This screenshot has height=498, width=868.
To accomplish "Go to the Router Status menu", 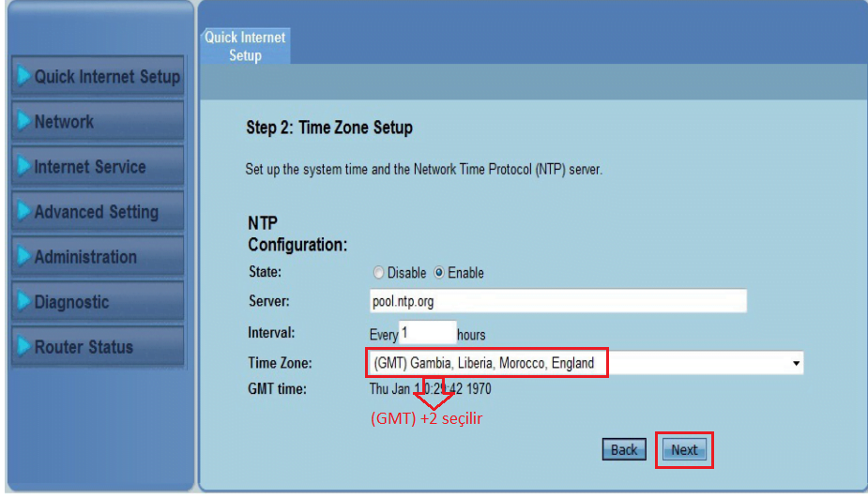I will (98, 347).
